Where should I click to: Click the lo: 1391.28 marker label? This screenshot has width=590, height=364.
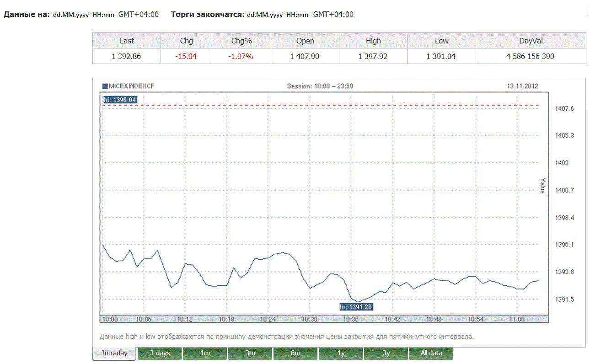pyautogui.click(x=356, y=307)
